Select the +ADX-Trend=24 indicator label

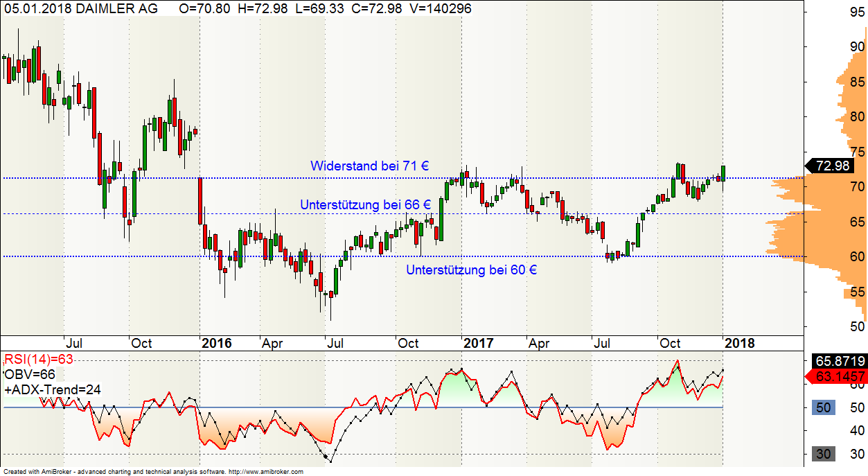(52, 390)
